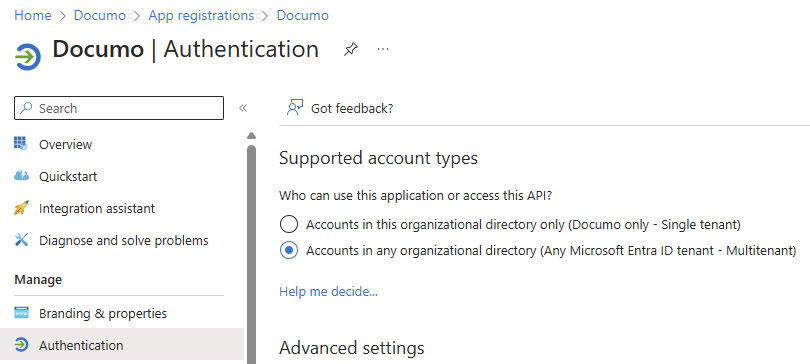This screenshot has height=364, width=810.
Task: Click the scrollbar up arrow in sidebar
Action: (x=252, y=136)
